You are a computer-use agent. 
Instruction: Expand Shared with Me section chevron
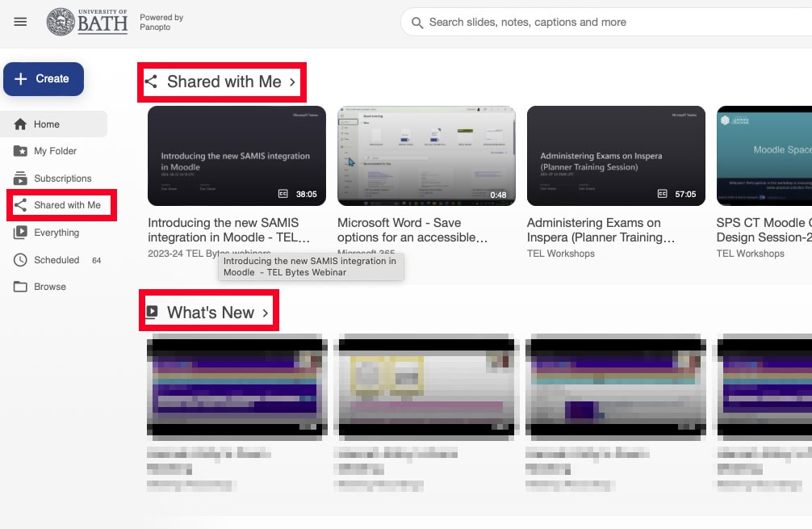[292, 82]
